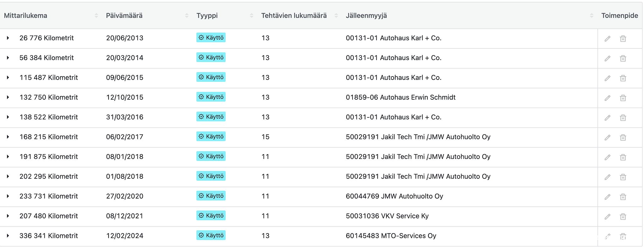Edit the MTO-Services Oy record
The image size is (644, 247).
coord(608,236)
